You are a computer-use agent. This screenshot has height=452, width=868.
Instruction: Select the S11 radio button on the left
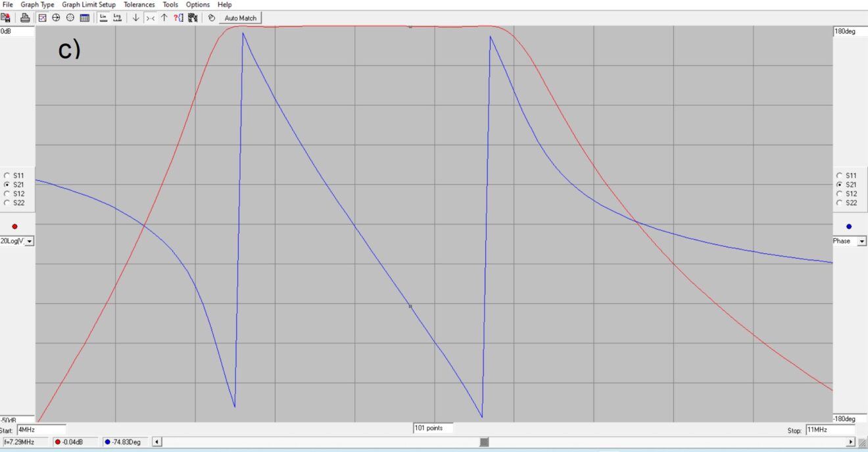[x=7, y=176]
